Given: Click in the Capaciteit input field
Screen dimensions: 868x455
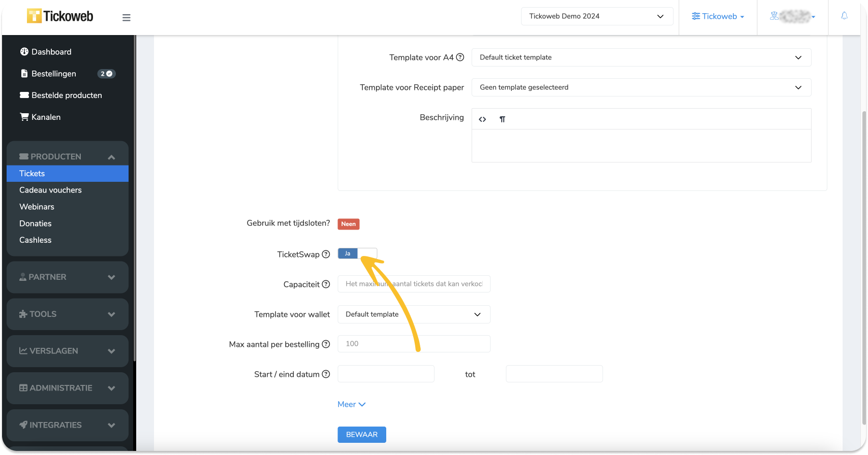Looking at the screenshot, I should (x=414, y=284).
